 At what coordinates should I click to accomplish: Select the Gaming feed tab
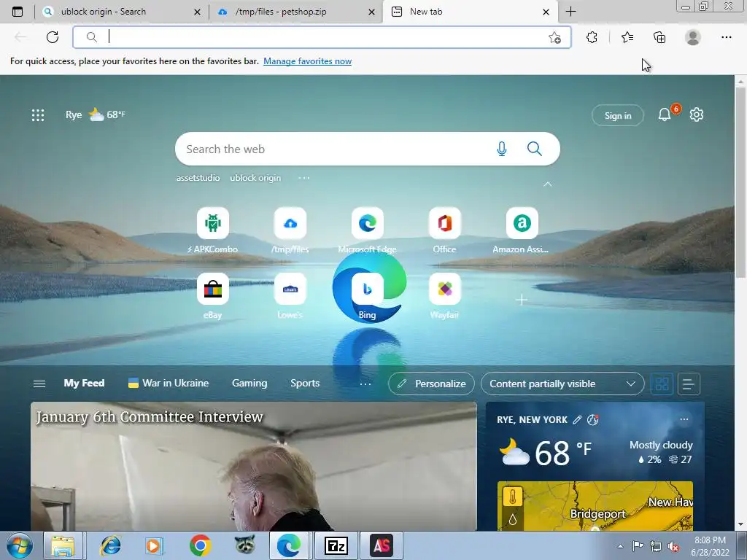point(249,384)
